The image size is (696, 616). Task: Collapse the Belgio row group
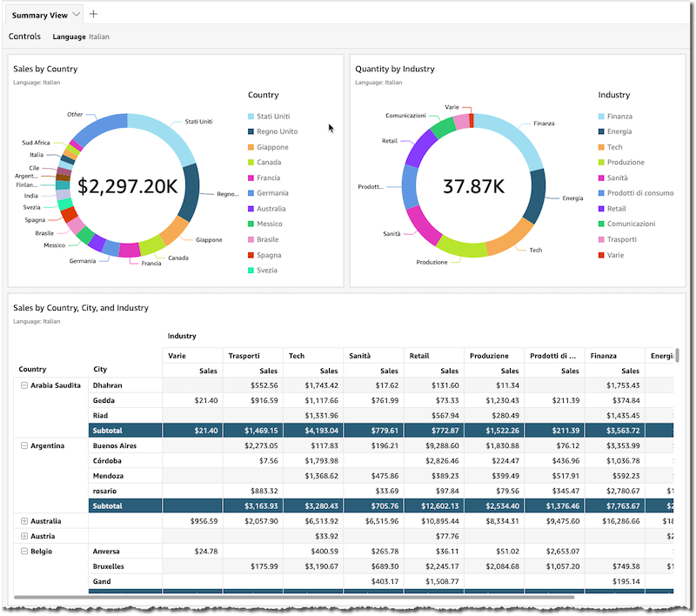coord(23,551)
